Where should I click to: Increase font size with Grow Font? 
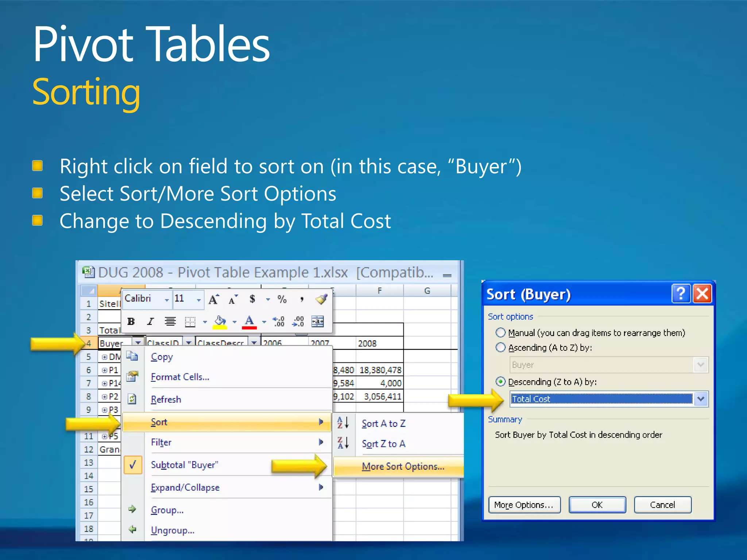(214, 299)
